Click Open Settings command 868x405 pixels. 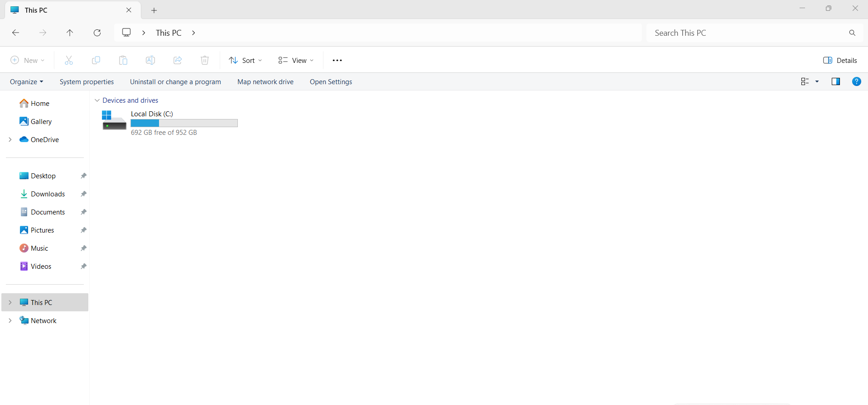point(331,81)
